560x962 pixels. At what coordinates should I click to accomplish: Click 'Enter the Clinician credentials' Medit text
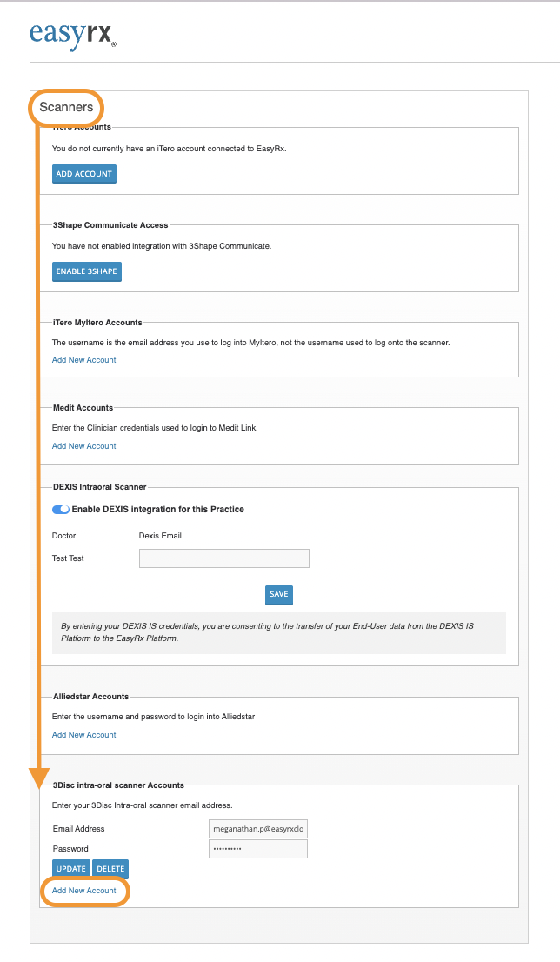[155, 428]
